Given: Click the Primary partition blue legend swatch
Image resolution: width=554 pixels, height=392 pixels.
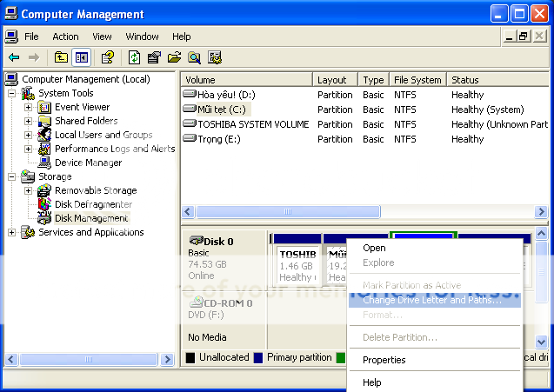Looking at the screenshot, I should point(258,358).
